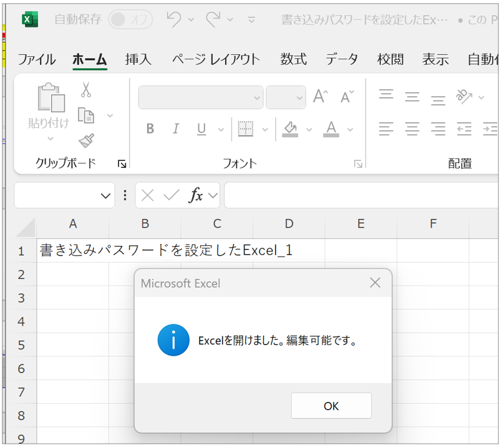
Task: Toggle Underline formatting
Action: [201, 129]
